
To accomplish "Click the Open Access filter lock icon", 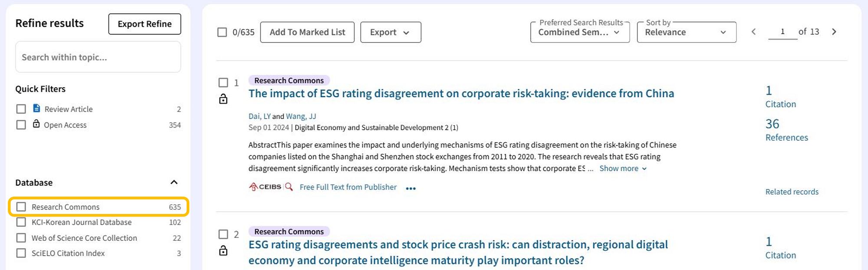I will pos(36,124).
